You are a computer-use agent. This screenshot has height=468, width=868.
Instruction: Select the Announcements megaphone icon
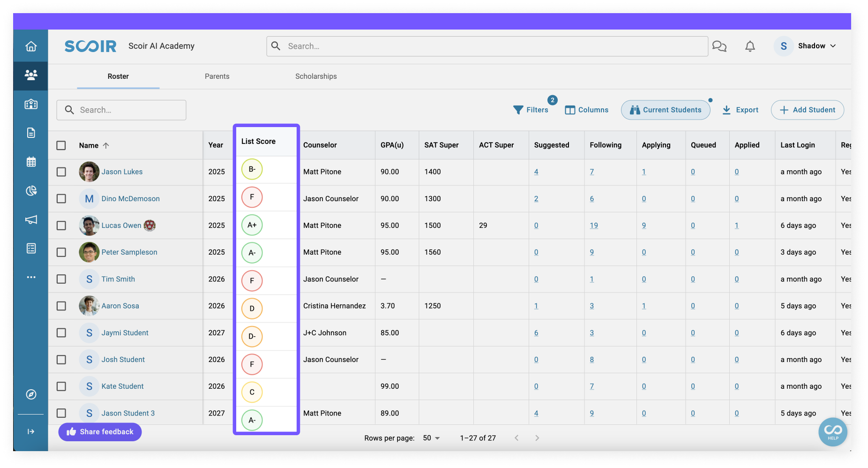pyautogui.click(x=30, y=220)
